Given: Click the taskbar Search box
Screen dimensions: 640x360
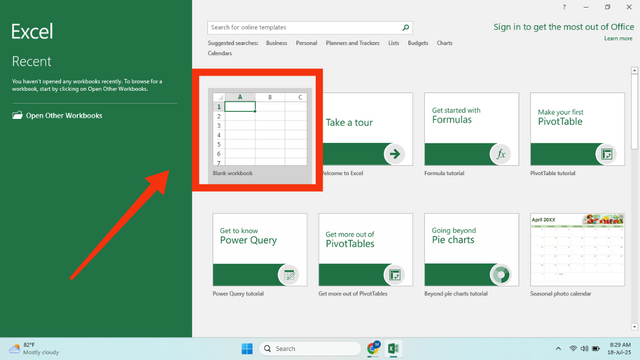Looking at the screenshot, I should tap(310, 349).
